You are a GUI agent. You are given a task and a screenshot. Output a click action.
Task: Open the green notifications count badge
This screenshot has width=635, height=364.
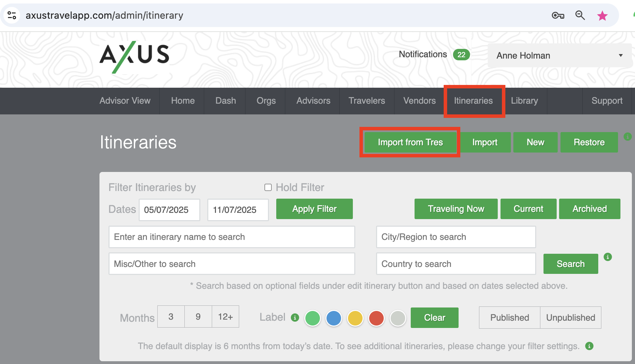pos(461,55)
